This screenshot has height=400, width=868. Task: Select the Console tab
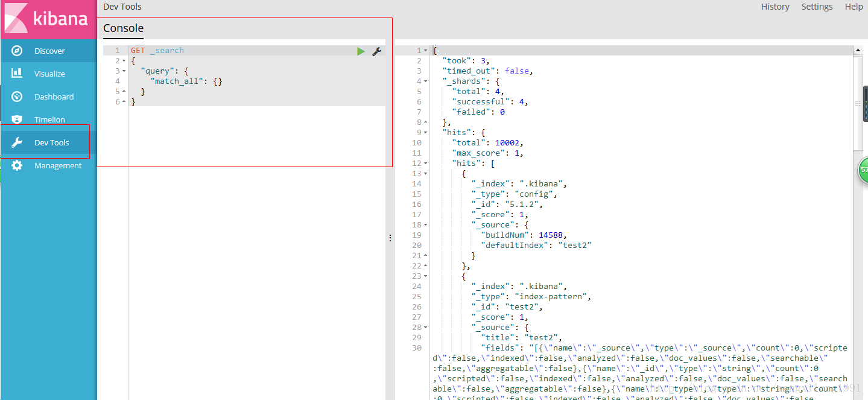pyautogui.click(x=123, y=28)
